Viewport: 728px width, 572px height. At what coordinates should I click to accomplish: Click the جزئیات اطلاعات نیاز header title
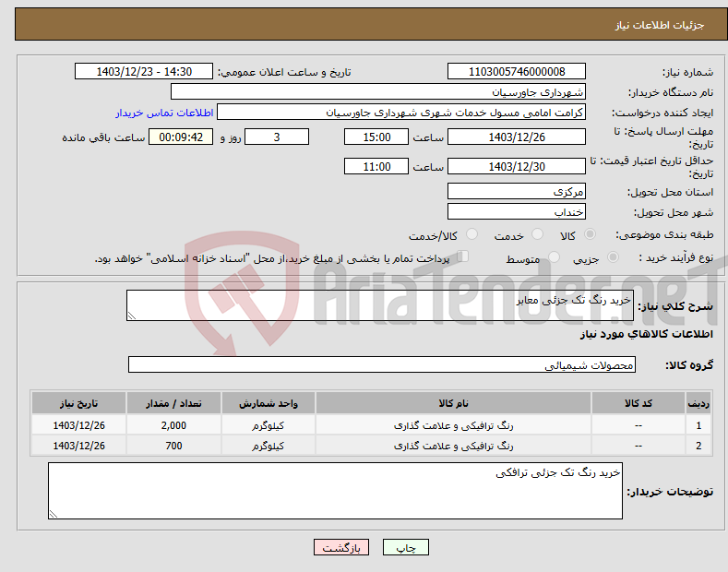[x=660, y=25]
